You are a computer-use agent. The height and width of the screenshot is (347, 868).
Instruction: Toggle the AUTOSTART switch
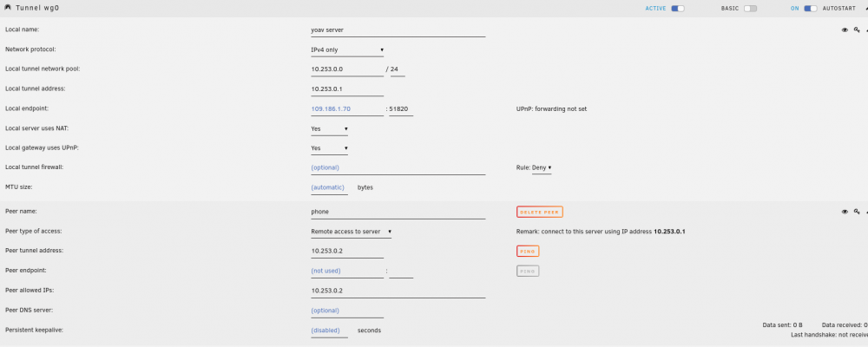point(811,9)
